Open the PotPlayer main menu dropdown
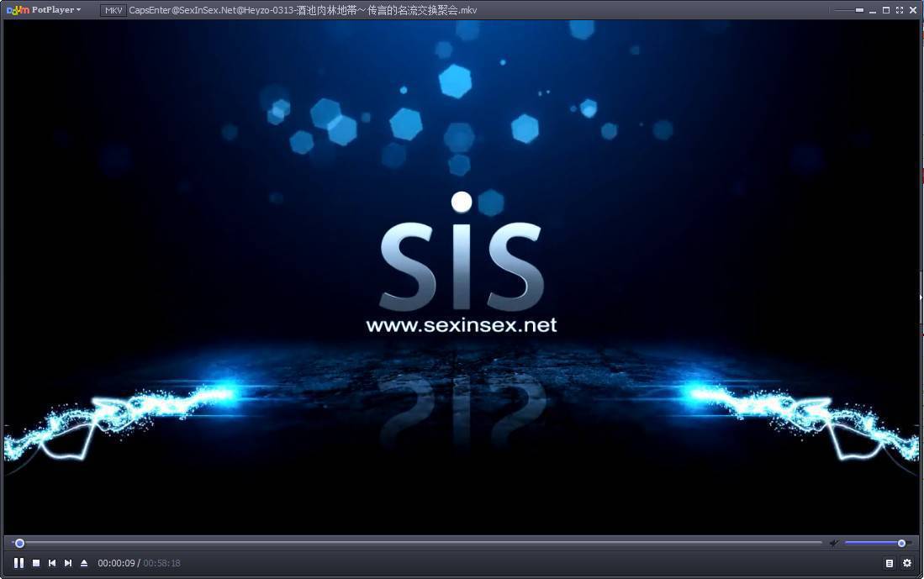Viewport: 924px width, 579px height. (x=45, y=10)
